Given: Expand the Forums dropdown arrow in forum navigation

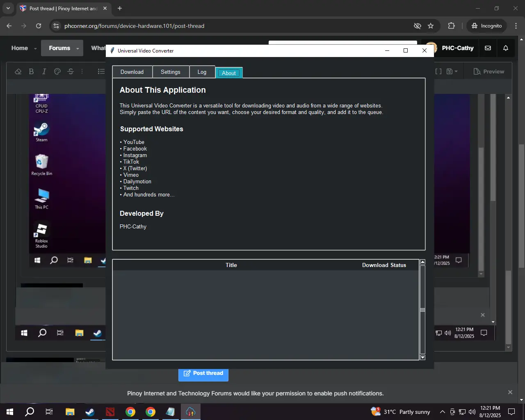Looking at the screenshot, I should click(78, 48).
